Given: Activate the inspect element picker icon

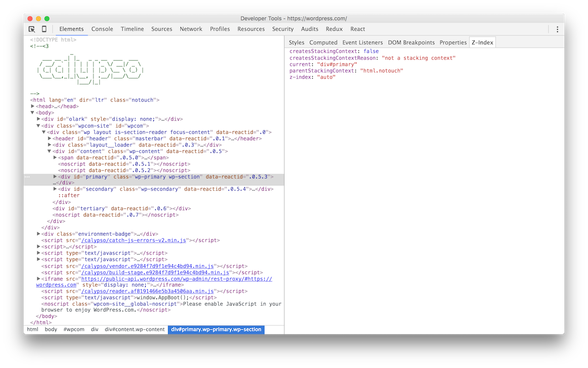Looking at the screenshot, I should coord(32,29).
